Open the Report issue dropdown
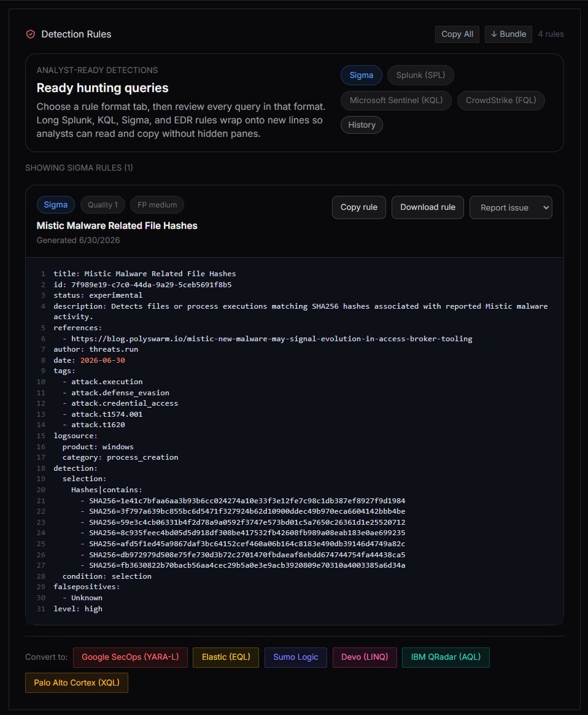The height and width of the screenshot is (715, 588). pos(511,207)
